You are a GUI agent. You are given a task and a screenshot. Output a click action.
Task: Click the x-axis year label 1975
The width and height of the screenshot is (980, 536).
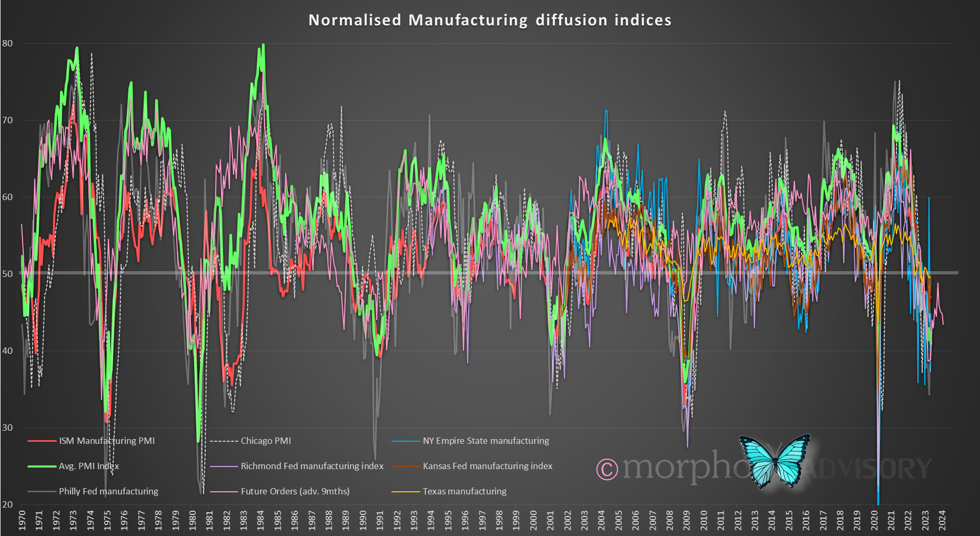click(x=107, y=520)
